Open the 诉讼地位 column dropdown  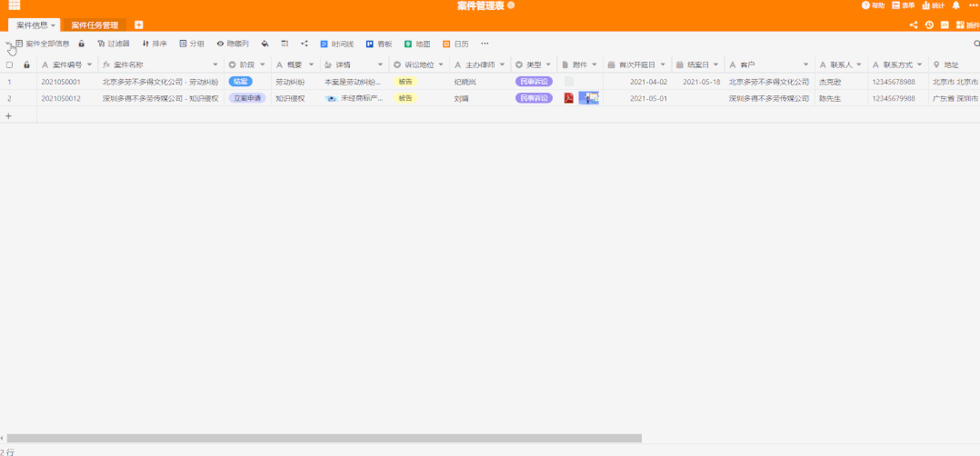[441, 64]
